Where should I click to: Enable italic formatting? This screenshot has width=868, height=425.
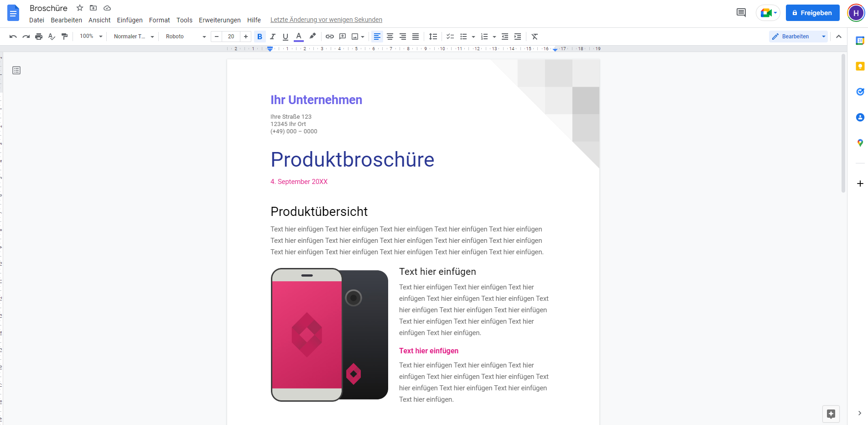pos(272,37)
